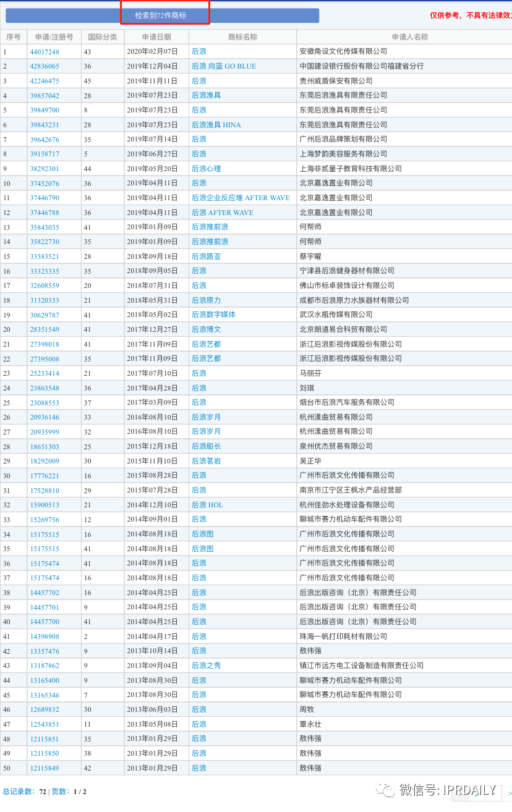The width and height of the screenshot is (512, 812).
Task: Open application number 42836065
Action: coord(45,66)
